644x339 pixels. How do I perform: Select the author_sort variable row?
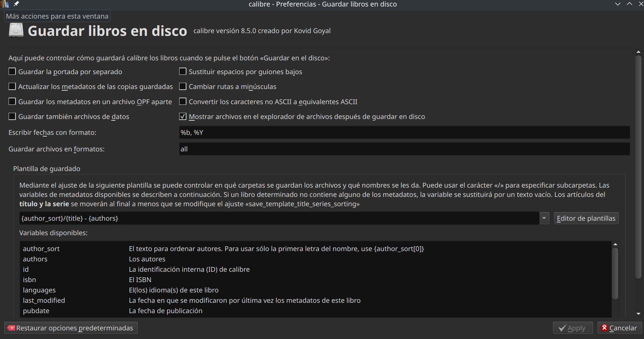click(x=41, y=249)
